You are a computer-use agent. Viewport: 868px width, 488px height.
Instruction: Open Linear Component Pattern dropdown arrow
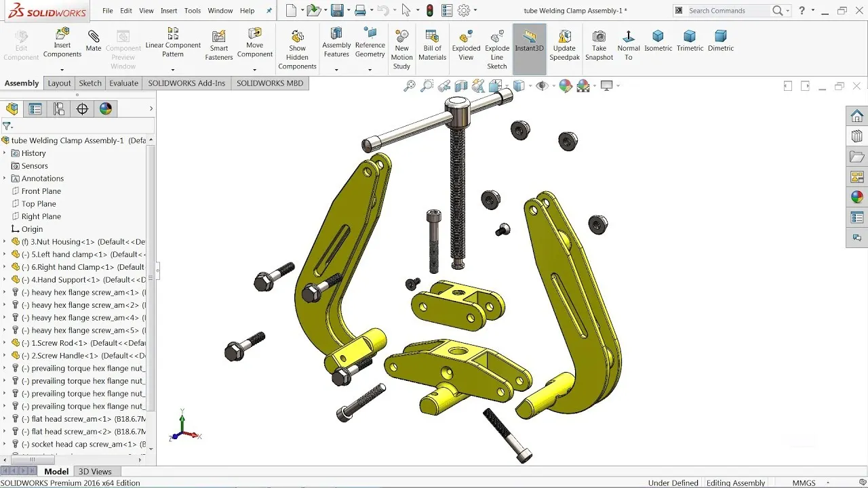point(173,70)
